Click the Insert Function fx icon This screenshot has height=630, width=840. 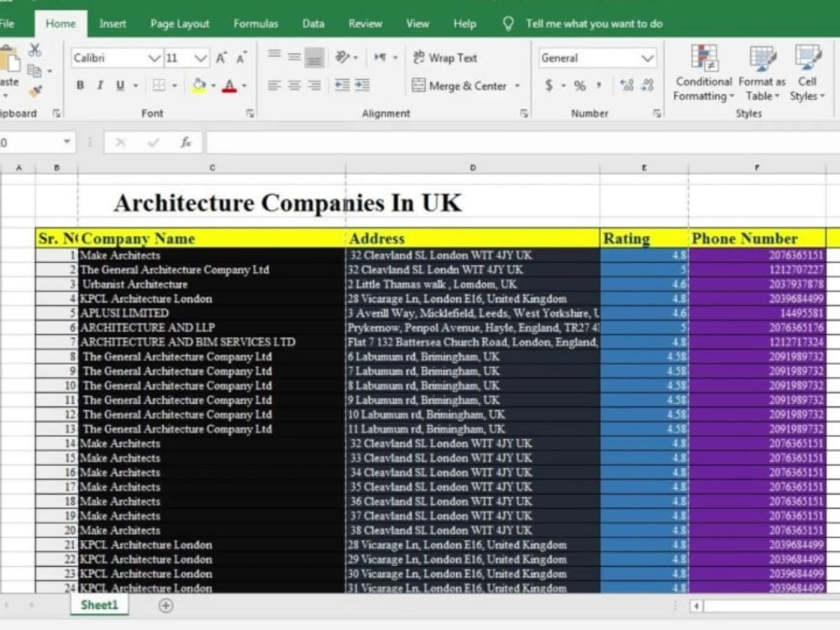tap(186, 143)
